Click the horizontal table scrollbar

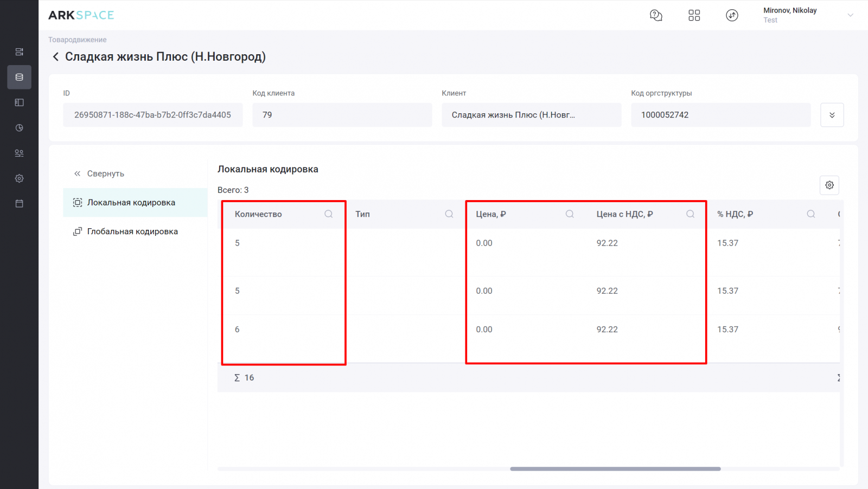click(615, 469)
